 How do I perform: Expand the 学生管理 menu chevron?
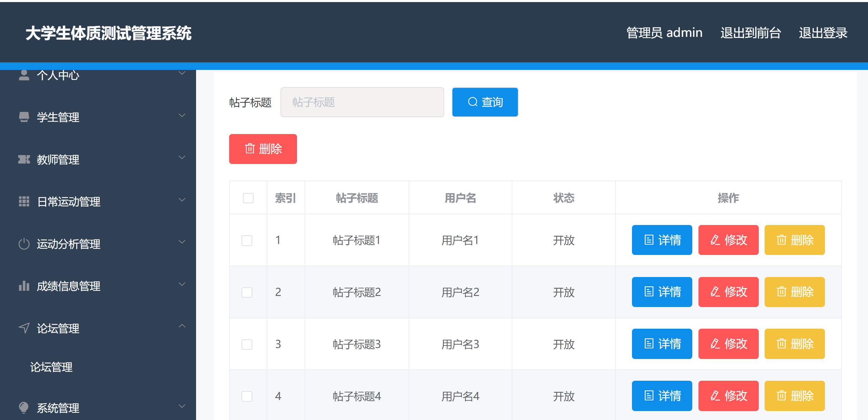pos(182,115)
